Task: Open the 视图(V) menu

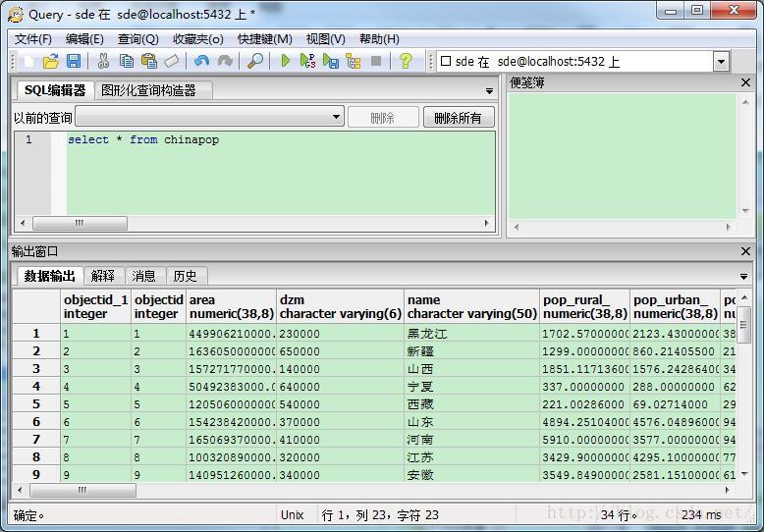Action: [325, 39]
